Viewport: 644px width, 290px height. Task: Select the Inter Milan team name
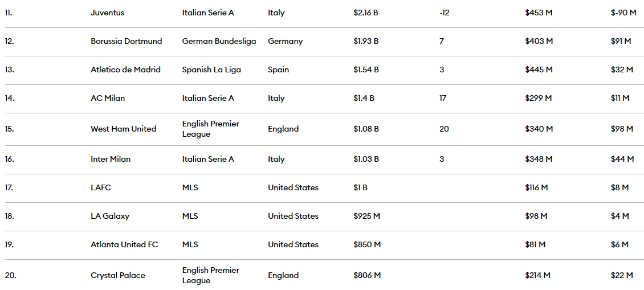[111, 159]
